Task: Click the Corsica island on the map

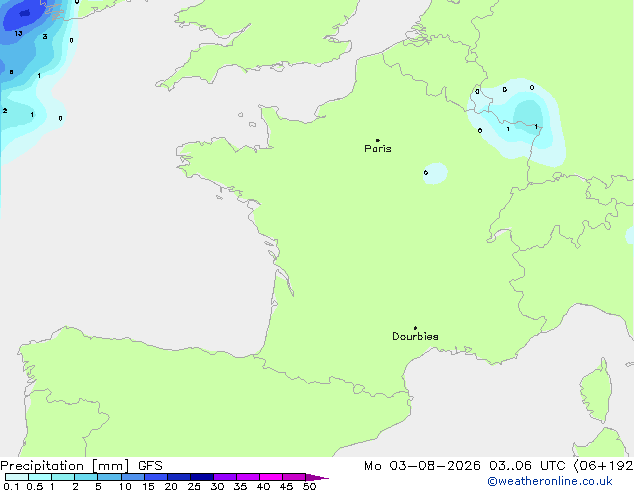Action: click(x=596, y=391)
